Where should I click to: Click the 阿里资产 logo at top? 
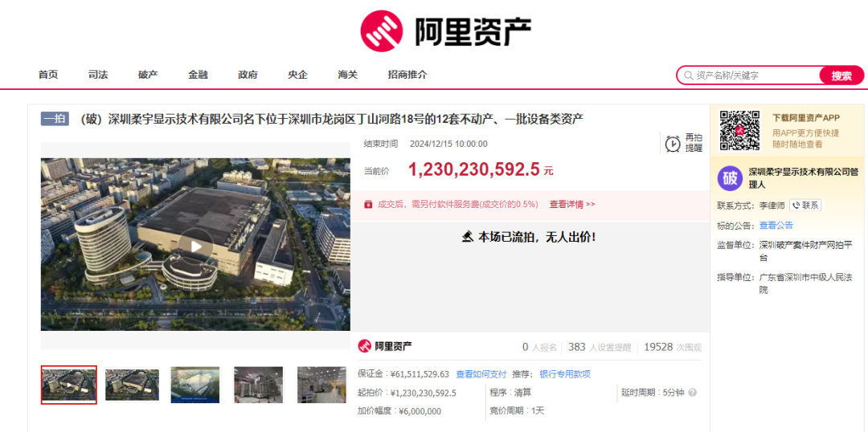[x=445, y=31]
